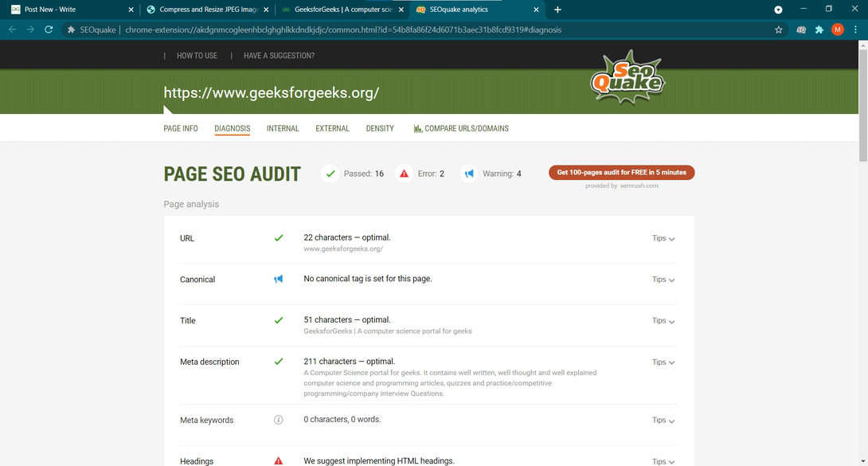868x466 pixels.
Task: Click HAVE A SUGGESTION? link
Action: [x=279, y=56]
